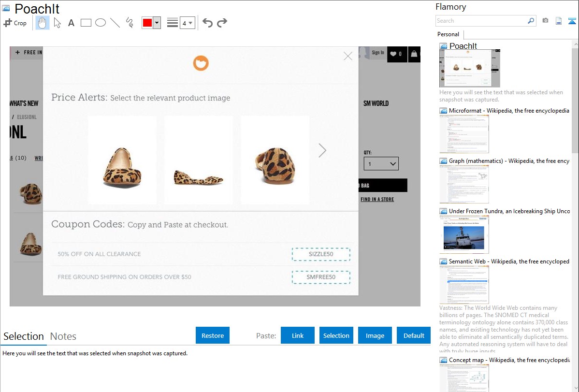
Task: Pick the freehand scribble tool
Action: tap(130, 23)
